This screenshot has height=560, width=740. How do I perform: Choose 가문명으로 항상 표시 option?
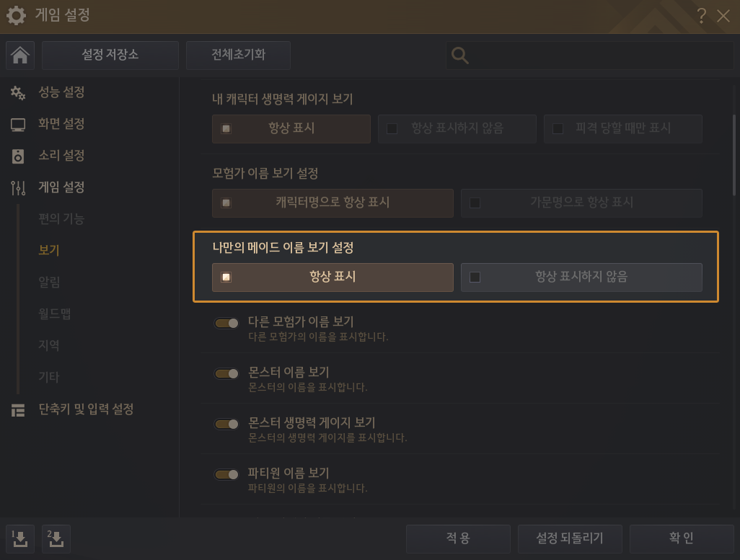point(581,203)
